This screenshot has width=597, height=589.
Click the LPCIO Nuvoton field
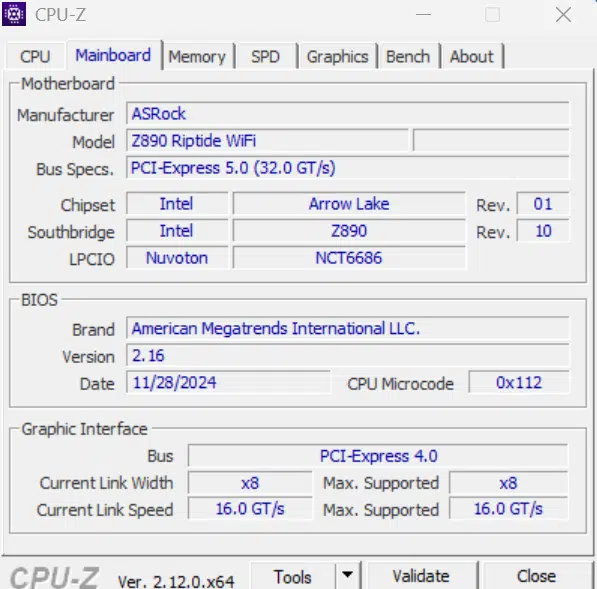(x=177, y=258)
